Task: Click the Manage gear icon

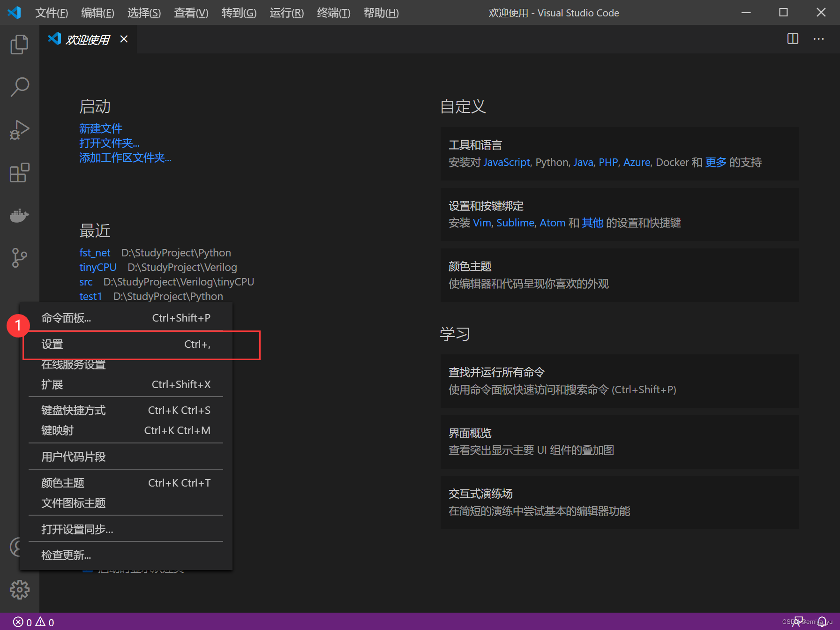Action: click(x=19, y=590)
